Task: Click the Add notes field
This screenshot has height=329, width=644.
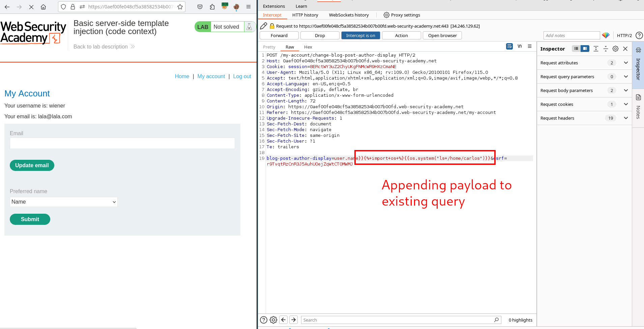Action: (572, 35)
